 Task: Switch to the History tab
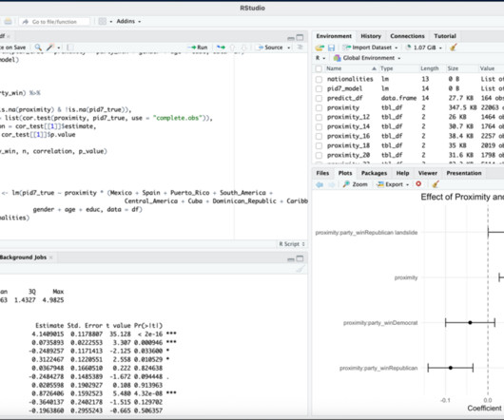click(371, 36)
